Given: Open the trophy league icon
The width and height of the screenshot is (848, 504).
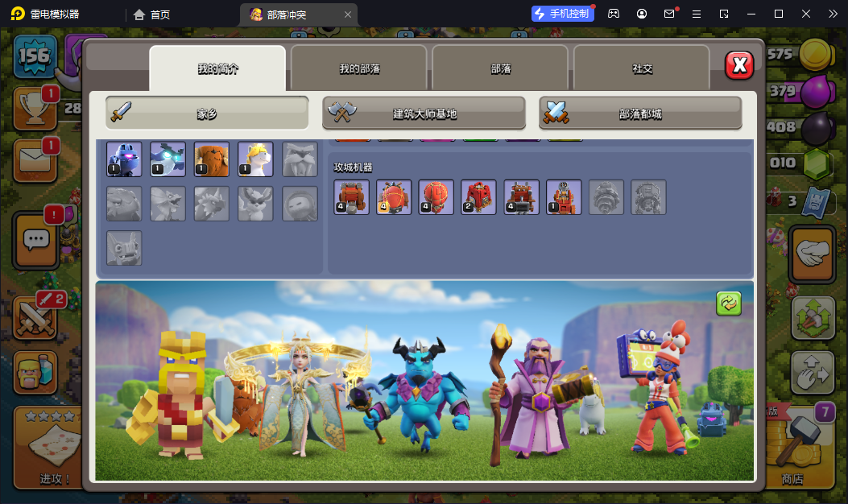Looking at the screenshot, I should pyautogui.click(x=35, y=109).
